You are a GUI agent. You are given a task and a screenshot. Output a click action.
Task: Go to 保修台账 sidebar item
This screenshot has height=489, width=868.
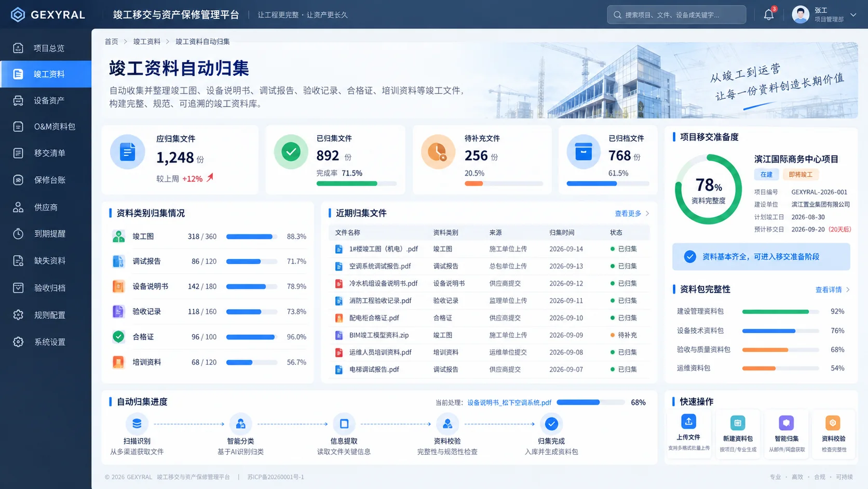(x=46, y=180)
